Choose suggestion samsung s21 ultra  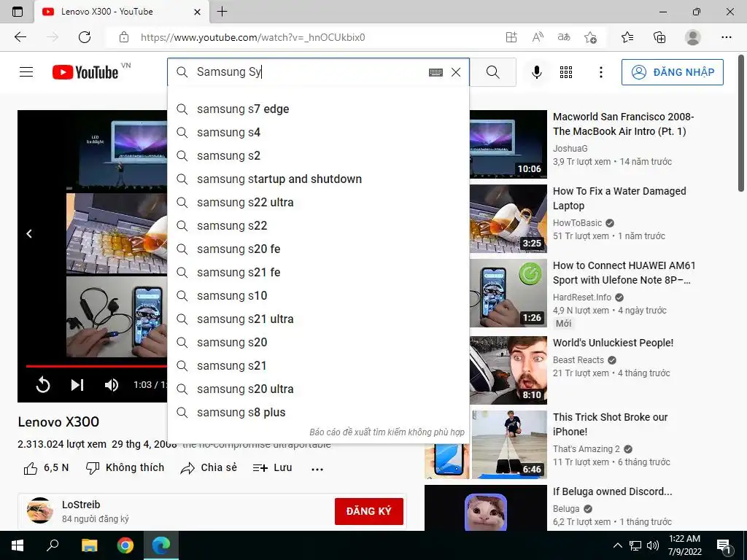318,319
